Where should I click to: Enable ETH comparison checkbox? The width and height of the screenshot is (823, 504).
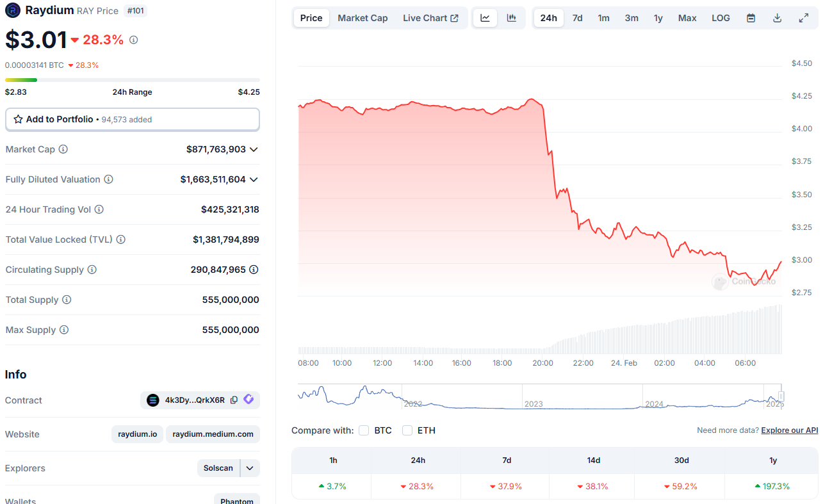click(407, 430)
